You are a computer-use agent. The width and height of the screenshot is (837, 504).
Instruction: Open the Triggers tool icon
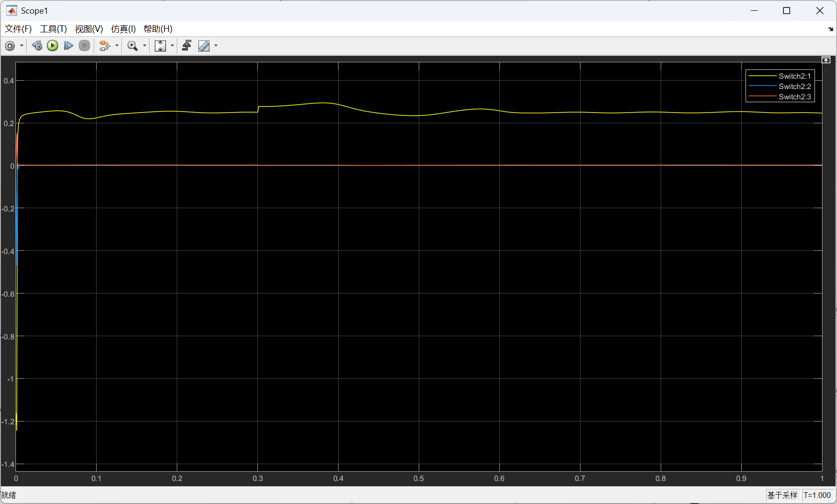[x=187, y=46]
